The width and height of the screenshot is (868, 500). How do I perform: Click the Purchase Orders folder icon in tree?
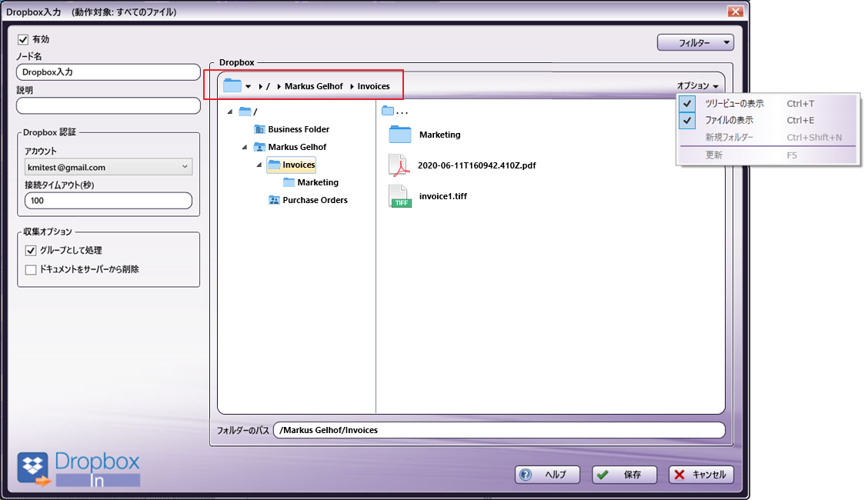click(274, 200)
